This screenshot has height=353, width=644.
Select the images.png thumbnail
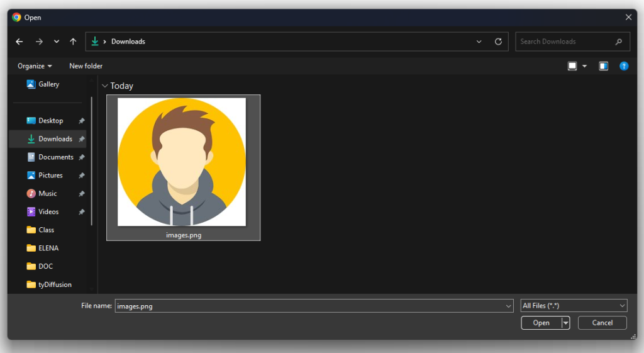tap(182, 164)
